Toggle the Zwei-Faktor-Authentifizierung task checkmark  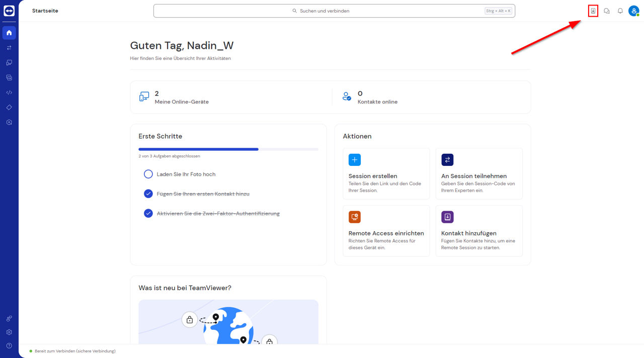pos(148,213)
